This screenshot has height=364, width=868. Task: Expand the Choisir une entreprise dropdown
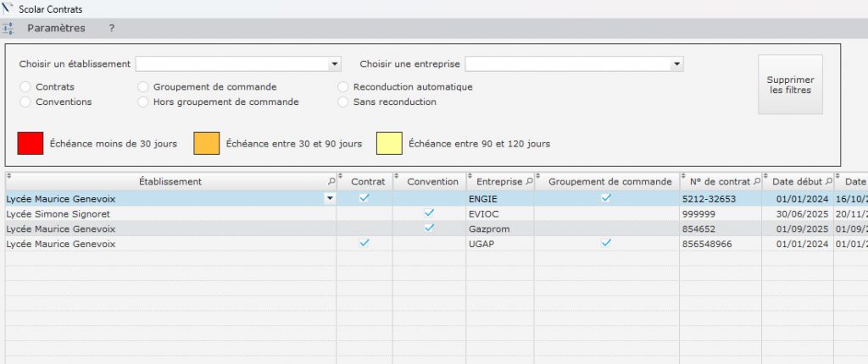[676, 63]
